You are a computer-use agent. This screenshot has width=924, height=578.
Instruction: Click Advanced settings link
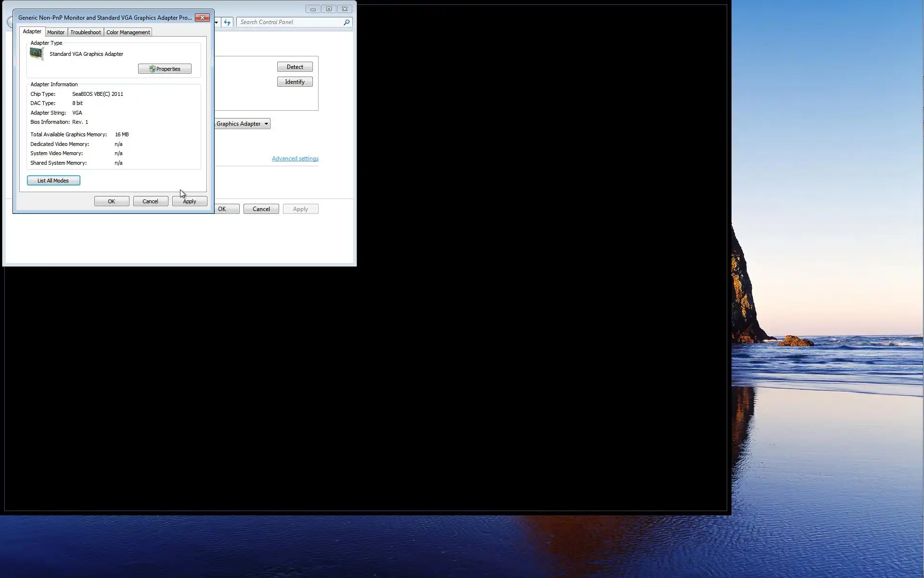coord(295,158)
